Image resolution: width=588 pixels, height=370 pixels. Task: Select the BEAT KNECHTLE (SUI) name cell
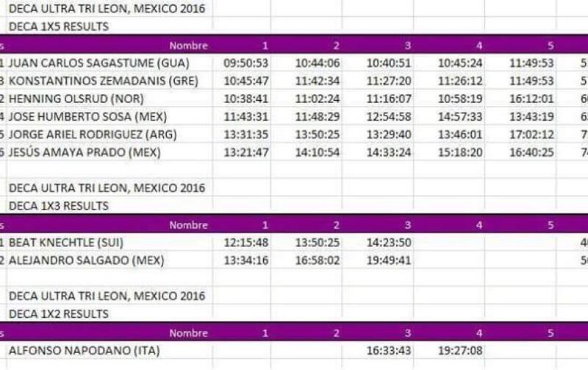coord(110,243)
